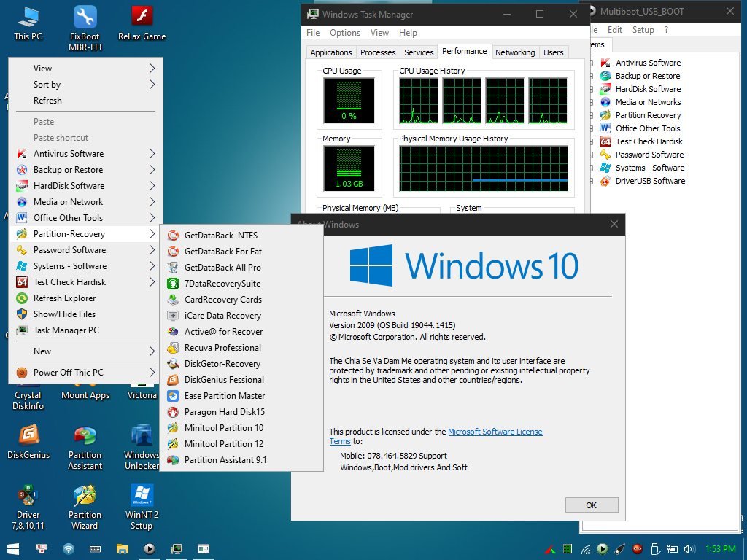This screenshot has height=560, width=747.
Task: Switch to Processes tab in Task Manager
Action: pyautogui.click(x=378, y=52)
